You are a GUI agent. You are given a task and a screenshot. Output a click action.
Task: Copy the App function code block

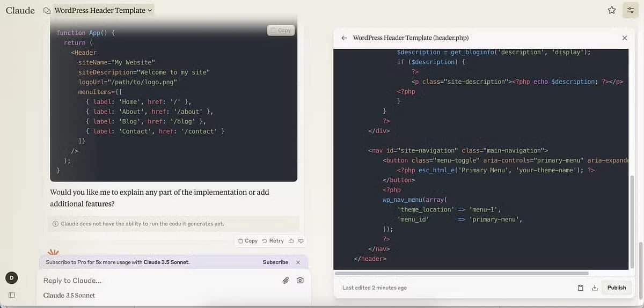point(281,31)
